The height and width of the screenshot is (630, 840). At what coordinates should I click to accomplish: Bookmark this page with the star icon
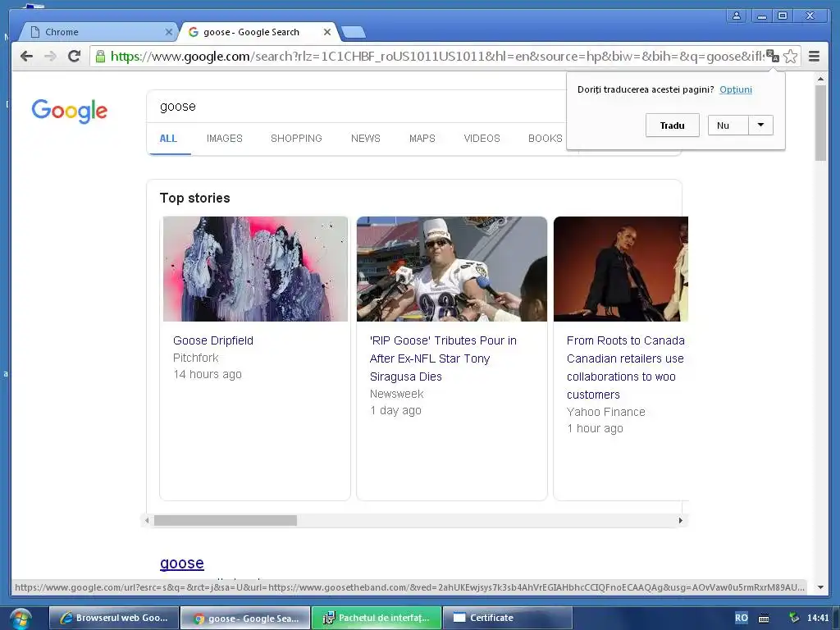click(790, 57)
